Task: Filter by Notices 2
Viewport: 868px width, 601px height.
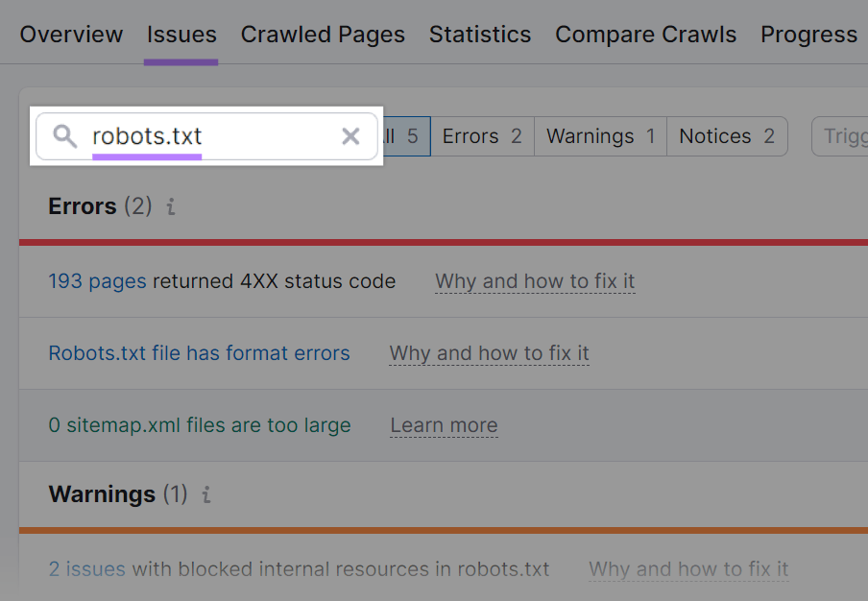Action: [727, 136]
